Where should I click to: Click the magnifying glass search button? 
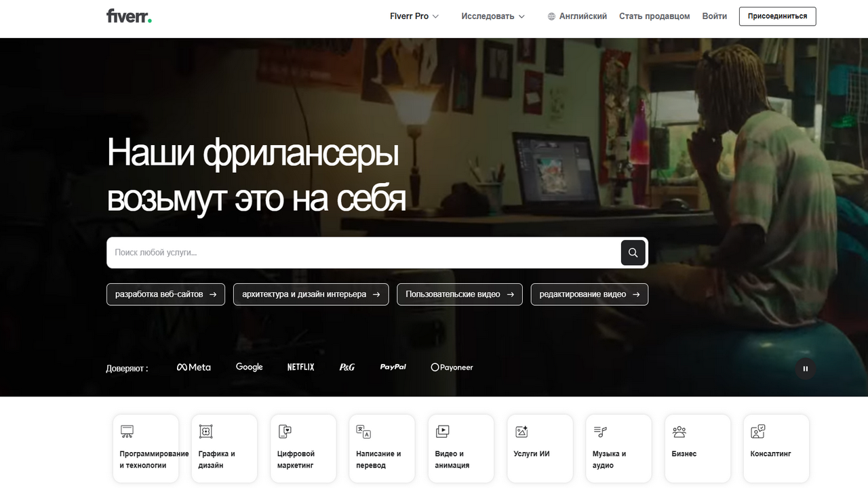coord(633,253)
